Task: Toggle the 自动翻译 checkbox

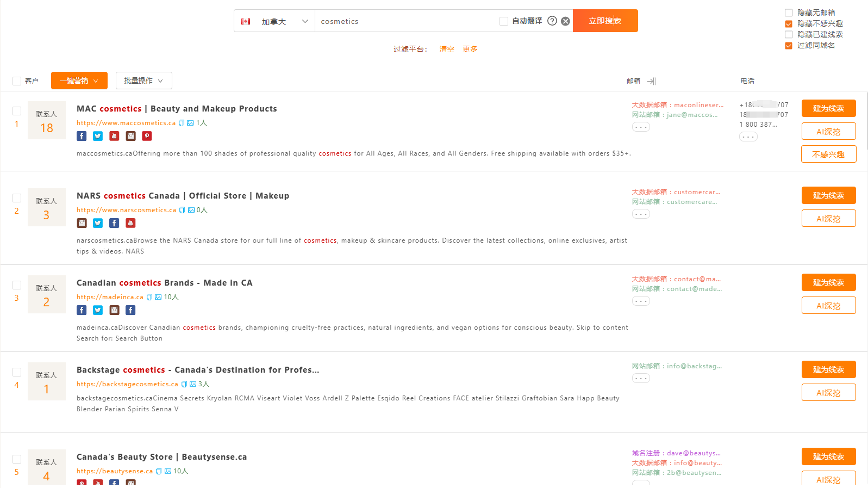Action: pos(504,21)
